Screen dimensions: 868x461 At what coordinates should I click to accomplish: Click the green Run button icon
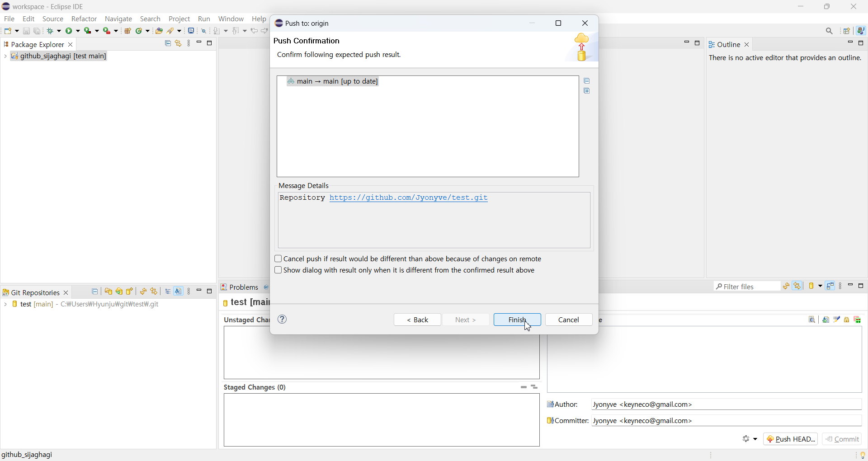[70, 31]
